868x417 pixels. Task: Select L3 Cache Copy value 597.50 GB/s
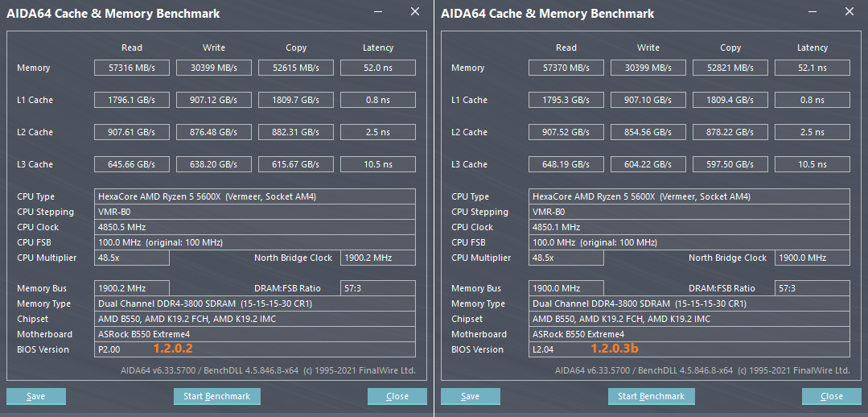coord(730,164)
